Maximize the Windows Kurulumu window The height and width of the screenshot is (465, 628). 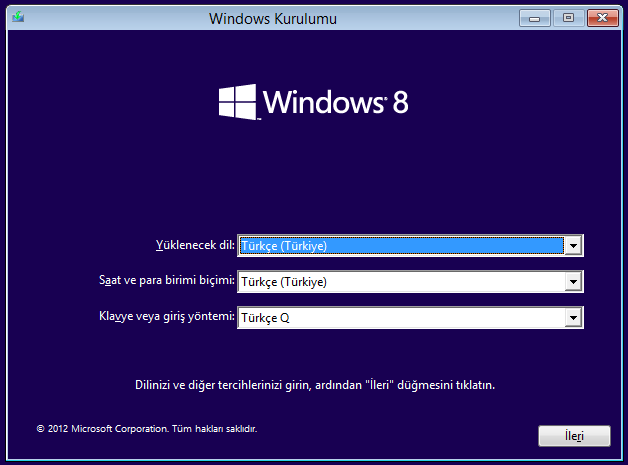[568, 17]
